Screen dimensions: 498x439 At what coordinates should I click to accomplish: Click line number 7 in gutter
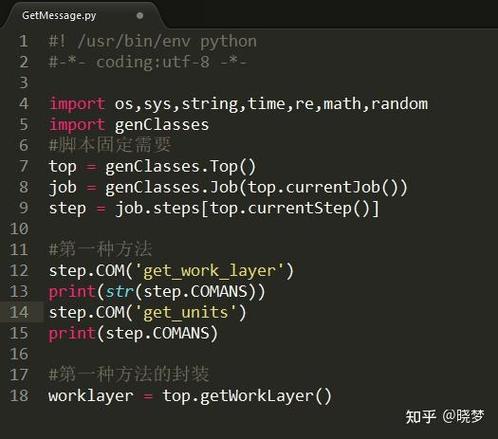(23, 166)
